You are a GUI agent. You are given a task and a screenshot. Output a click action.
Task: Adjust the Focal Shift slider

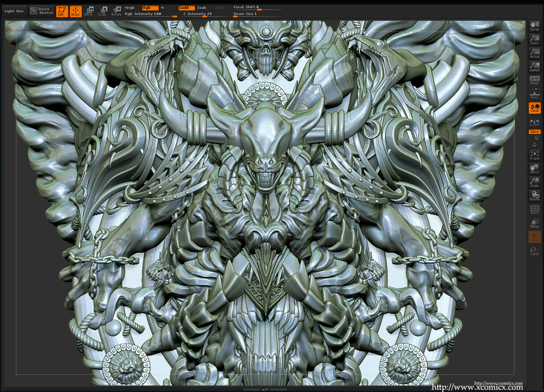coord(258,7)
